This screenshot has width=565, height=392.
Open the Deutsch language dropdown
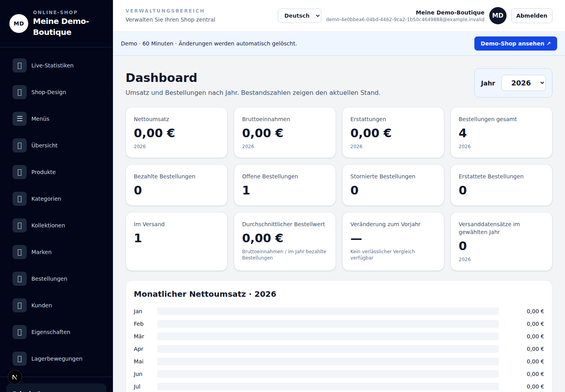pos(299,16)
